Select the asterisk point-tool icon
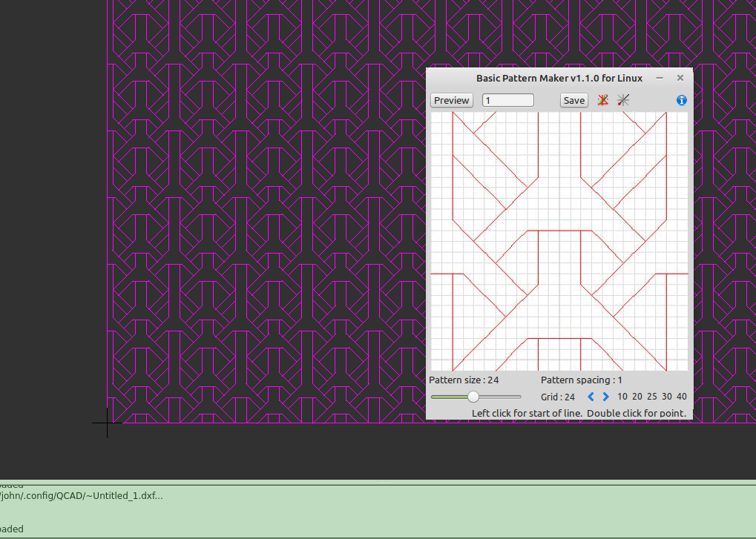This screenshot has height=539, width=756. click(623, 99)
